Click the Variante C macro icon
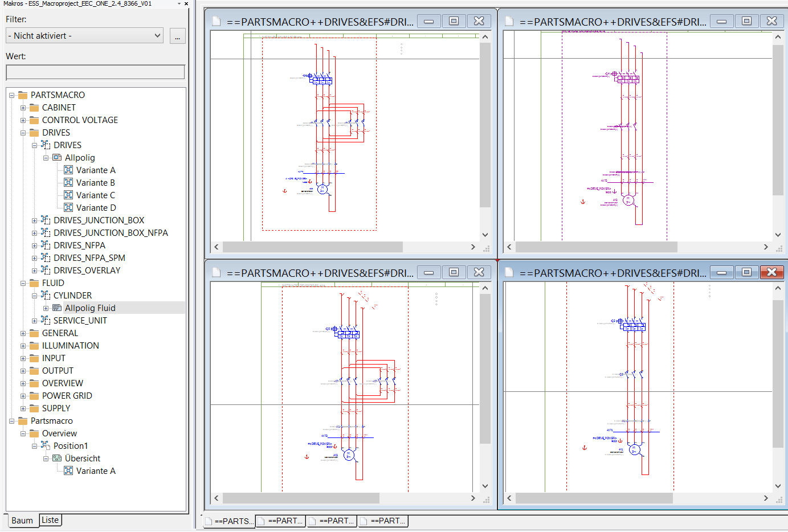Viewport: 788px width, 532px height. (68, 195)
